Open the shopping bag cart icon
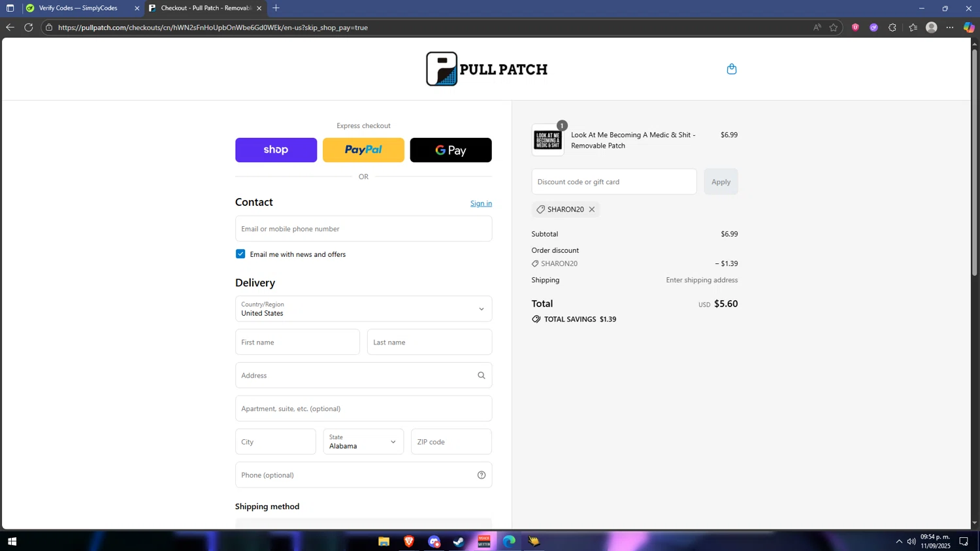 732,69
